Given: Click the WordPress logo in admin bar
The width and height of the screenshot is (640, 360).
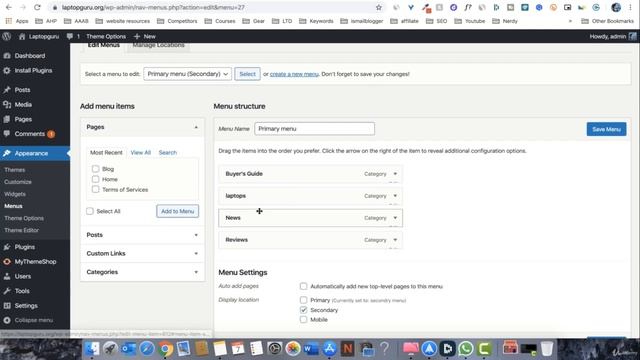Looking at the screenshot, I should click(7, 36).
